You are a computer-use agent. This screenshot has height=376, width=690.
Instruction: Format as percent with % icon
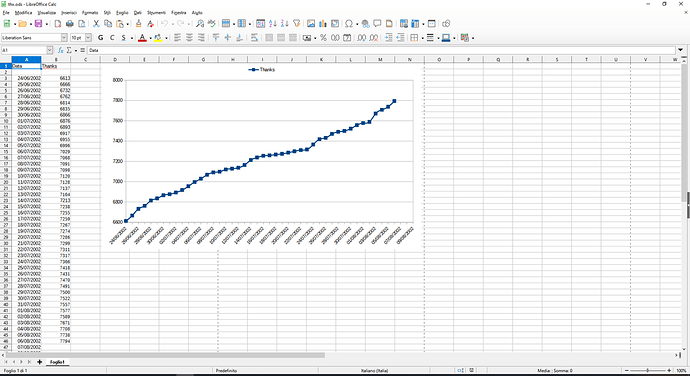click(323, 38)
